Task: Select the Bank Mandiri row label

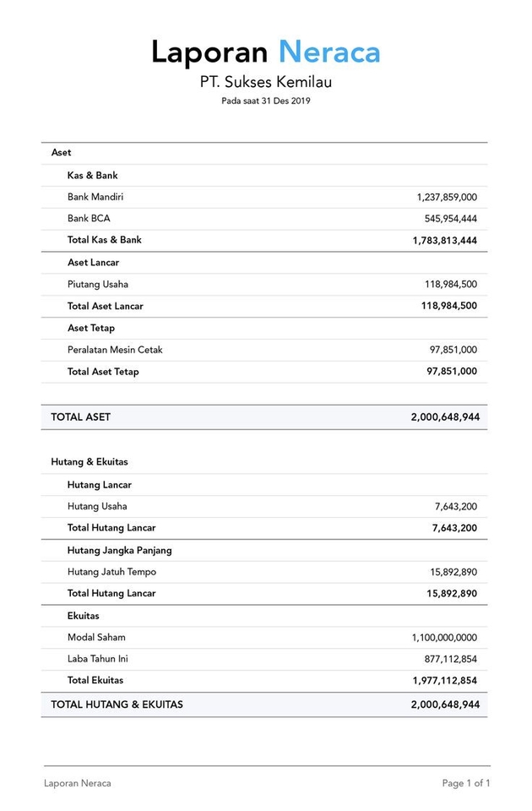Action: point(95,197)
